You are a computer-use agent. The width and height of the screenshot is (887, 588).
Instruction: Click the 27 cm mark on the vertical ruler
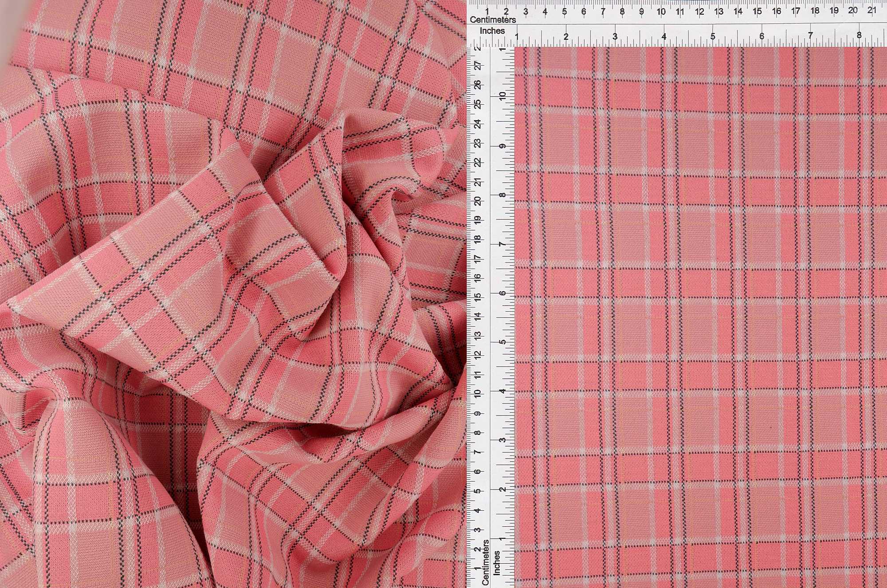(477, 66)
